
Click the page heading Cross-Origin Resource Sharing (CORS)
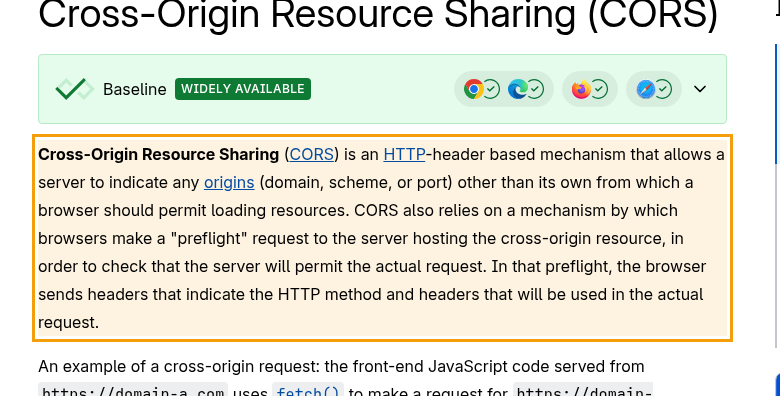(x=378, y=14)
